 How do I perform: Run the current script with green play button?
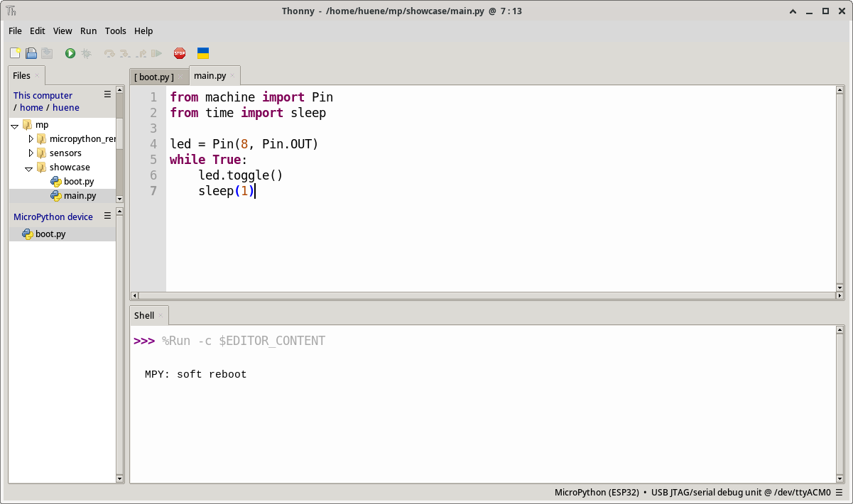click(70, 53)
